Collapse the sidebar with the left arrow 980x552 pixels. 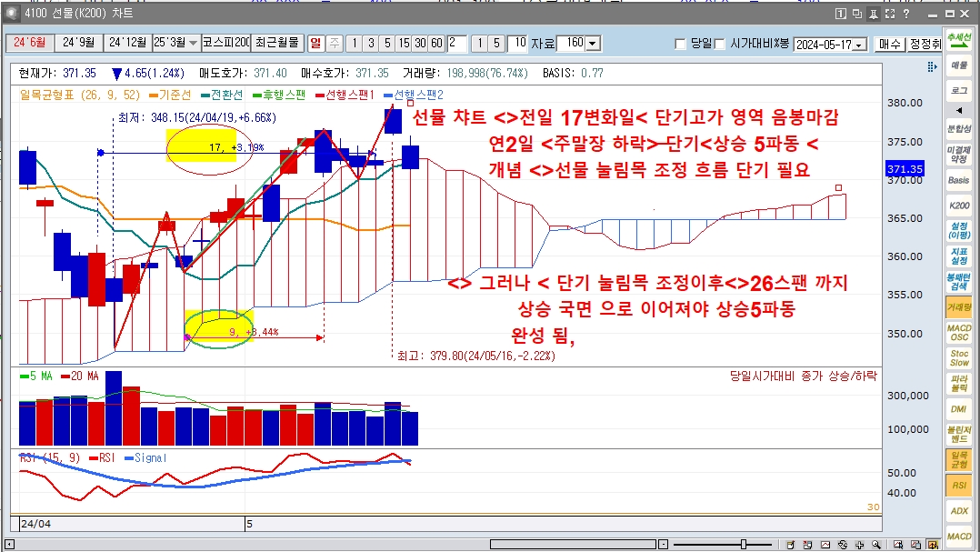pyautogui.click(x=959, y=110)
